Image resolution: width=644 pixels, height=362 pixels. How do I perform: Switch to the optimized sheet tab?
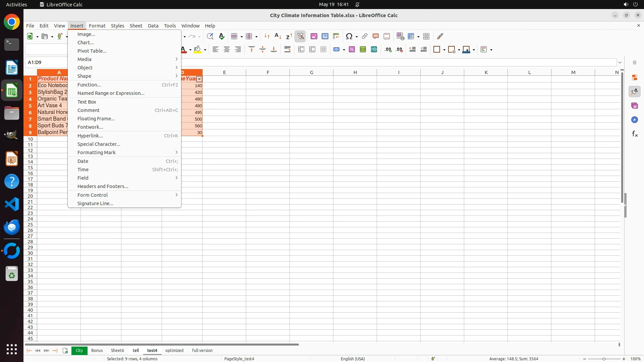pos(174,350)
